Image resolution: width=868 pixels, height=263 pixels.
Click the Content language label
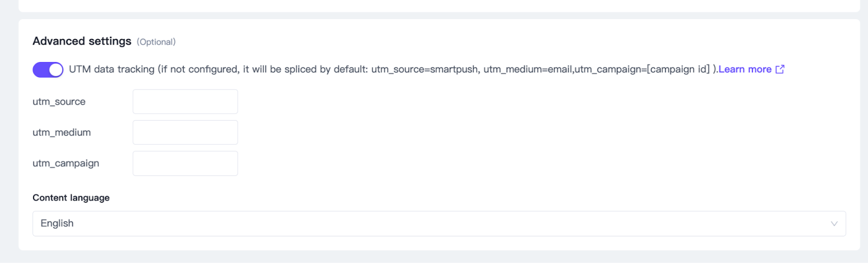tap(71, 198)
